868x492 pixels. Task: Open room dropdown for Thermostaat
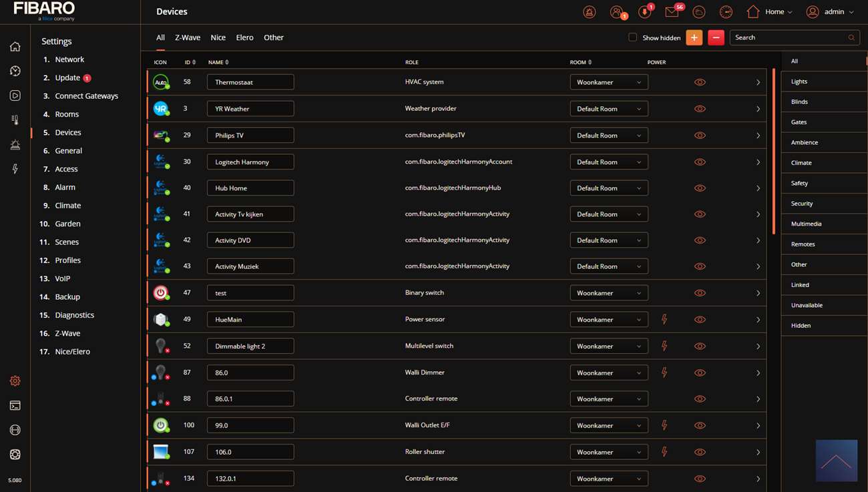608,82
